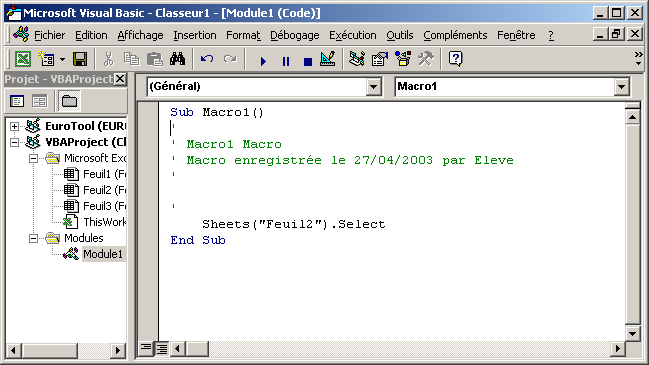The height and width of the screenshot is (365, 649).
Task: Open the Object Browser icon
Action: click(x=403, y=59)
